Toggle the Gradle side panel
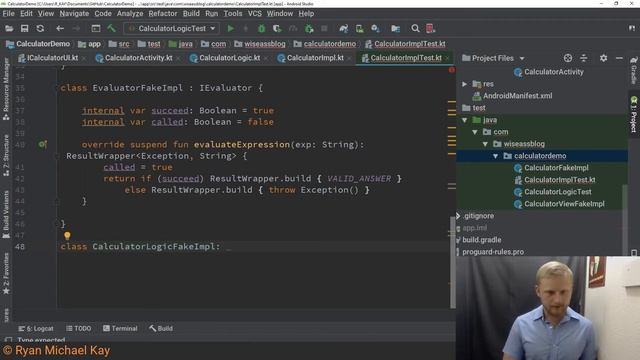Screen dimensions: 640x360 click(634, 70)
